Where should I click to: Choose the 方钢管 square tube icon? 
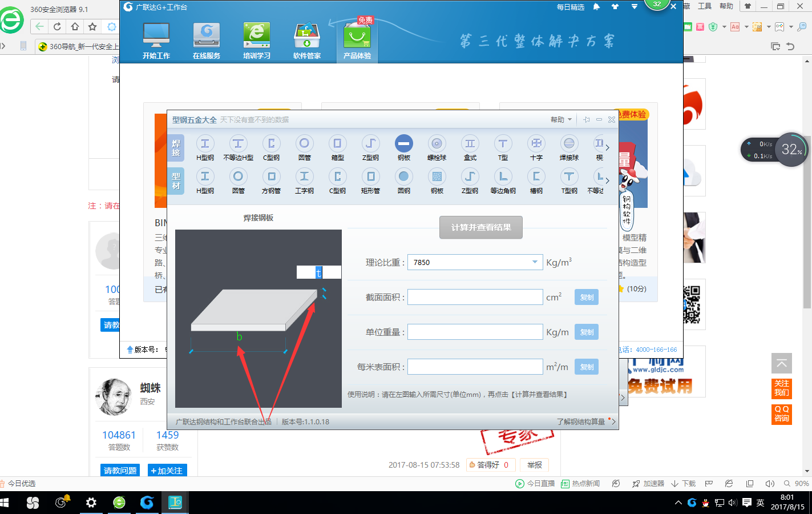point(271,181)
